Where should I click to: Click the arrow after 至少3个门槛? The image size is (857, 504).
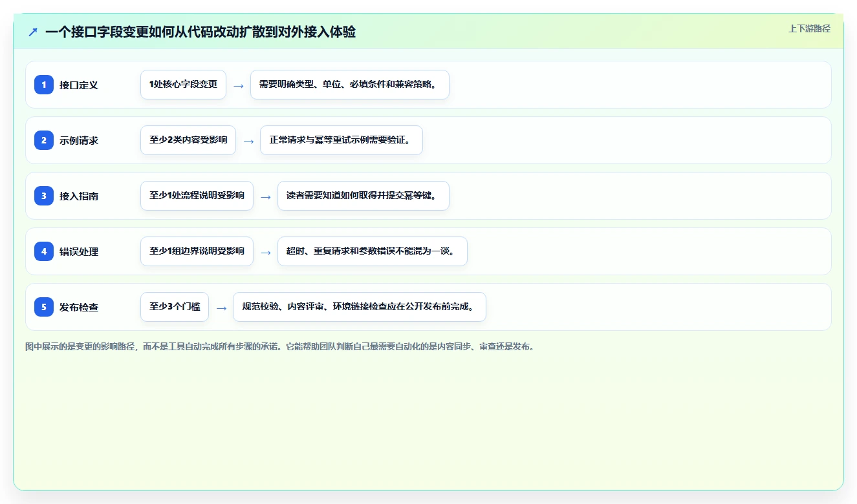[x=221, y=308]
